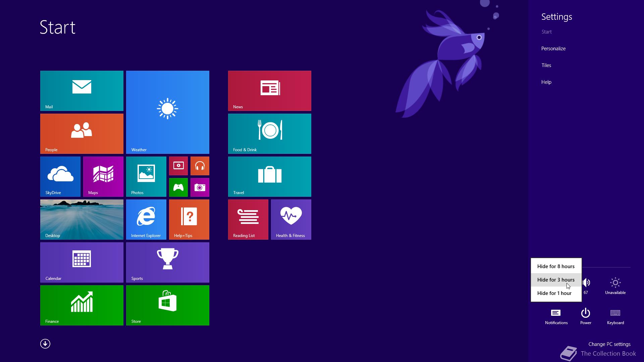The height and width of the screenshot is (362, 644).
Task: Open the Calendar tile
Action: pyautogui.click(x=82, y=262)
